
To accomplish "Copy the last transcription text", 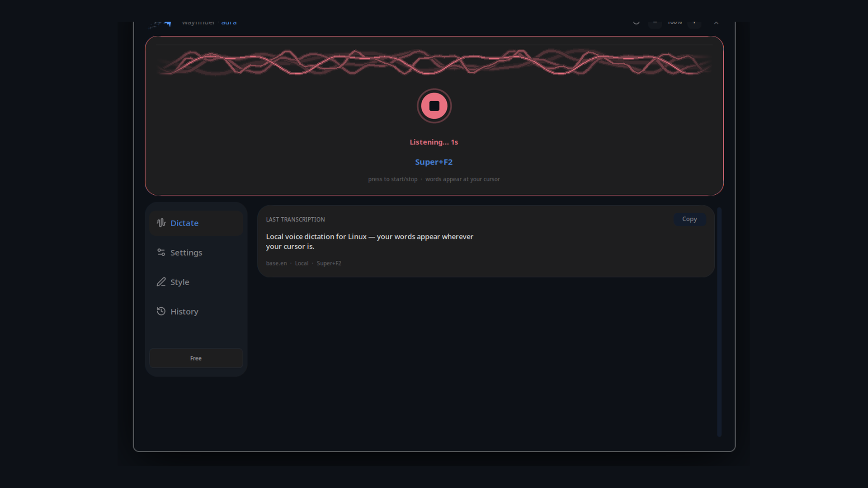I will pyautogui.click(x=689, y=219).
